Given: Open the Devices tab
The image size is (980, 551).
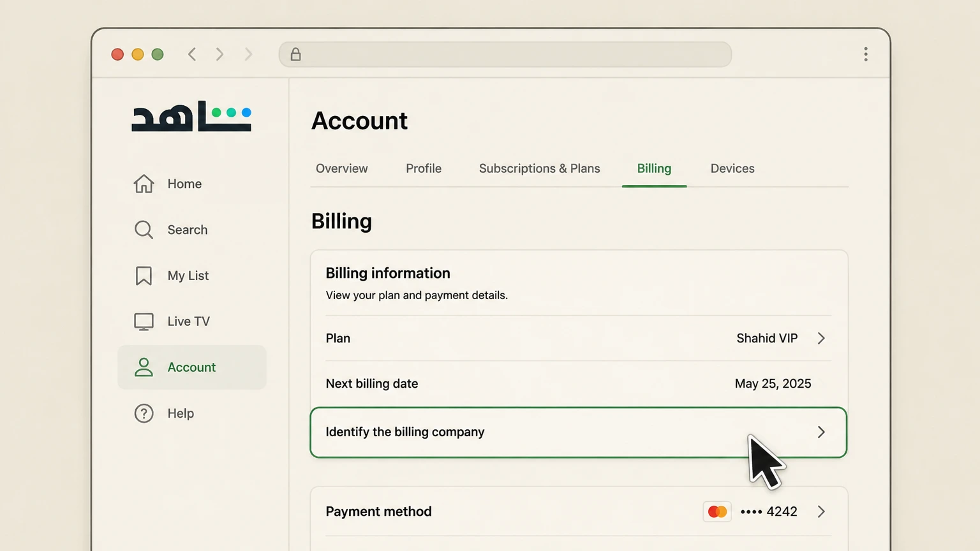Looking at the screenshot, I should 732,168.
